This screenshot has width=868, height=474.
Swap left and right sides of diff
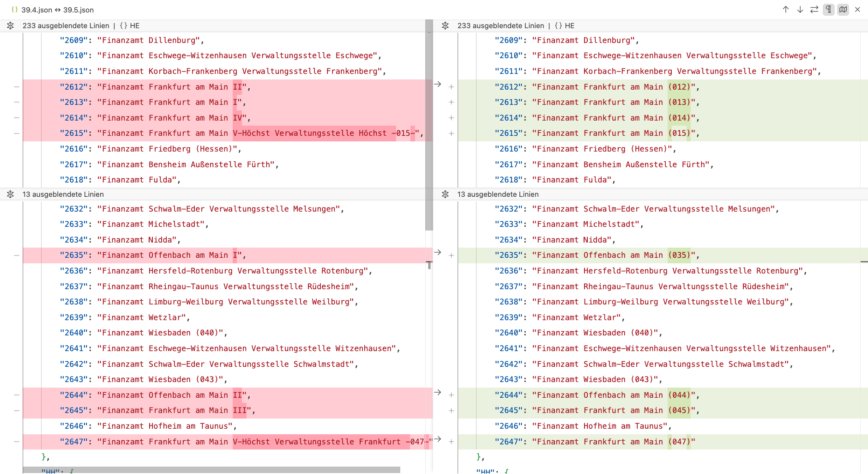coord(814,10)
